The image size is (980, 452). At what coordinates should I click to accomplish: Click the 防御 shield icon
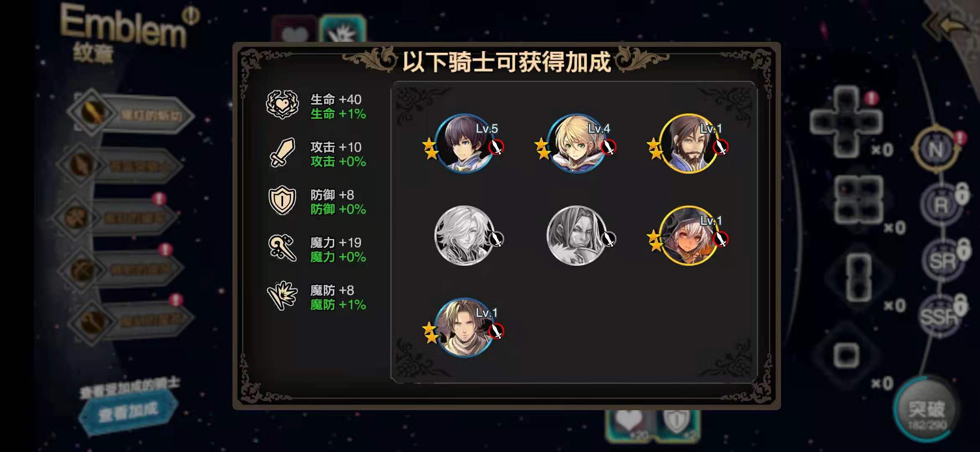coord(282,200)
